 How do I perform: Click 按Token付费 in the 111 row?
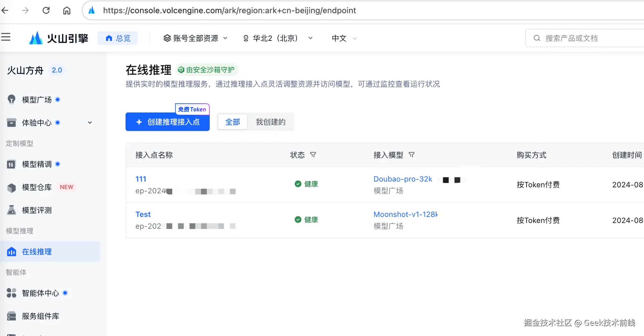click(x=538, y=185)
